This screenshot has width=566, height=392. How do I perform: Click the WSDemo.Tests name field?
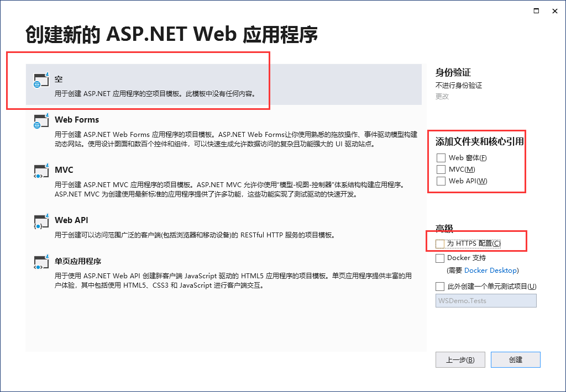pos(486,300)
